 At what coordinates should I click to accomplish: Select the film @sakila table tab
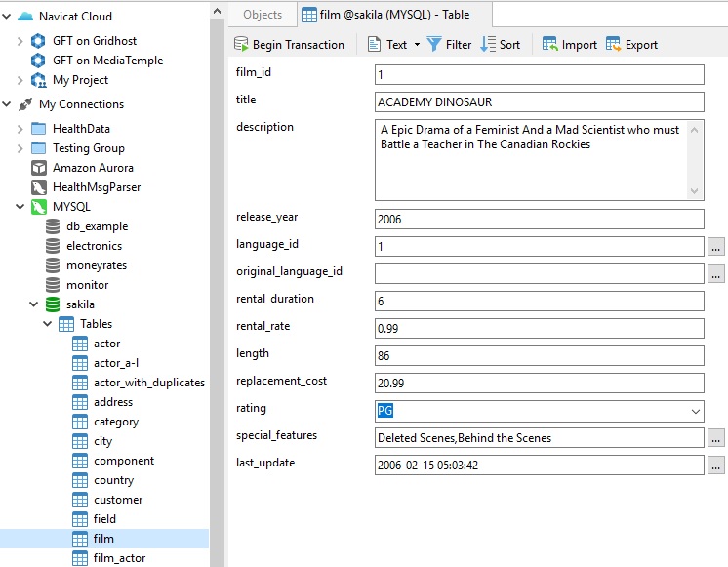coord(394,15)
